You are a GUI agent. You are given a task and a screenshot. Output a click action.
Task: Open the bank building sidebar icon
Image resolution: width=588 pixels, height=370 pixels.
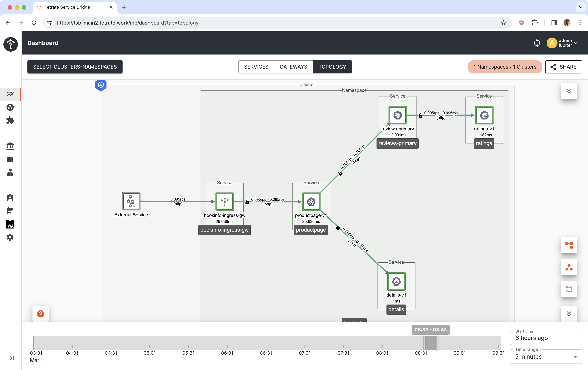pos(10,146)
